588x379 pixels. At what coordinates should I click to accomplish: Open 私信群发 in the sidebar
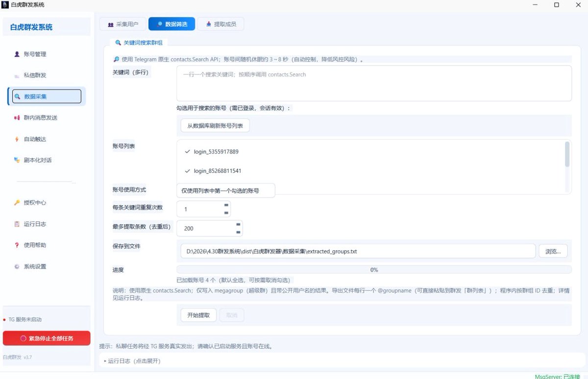[x=47, y=75]
